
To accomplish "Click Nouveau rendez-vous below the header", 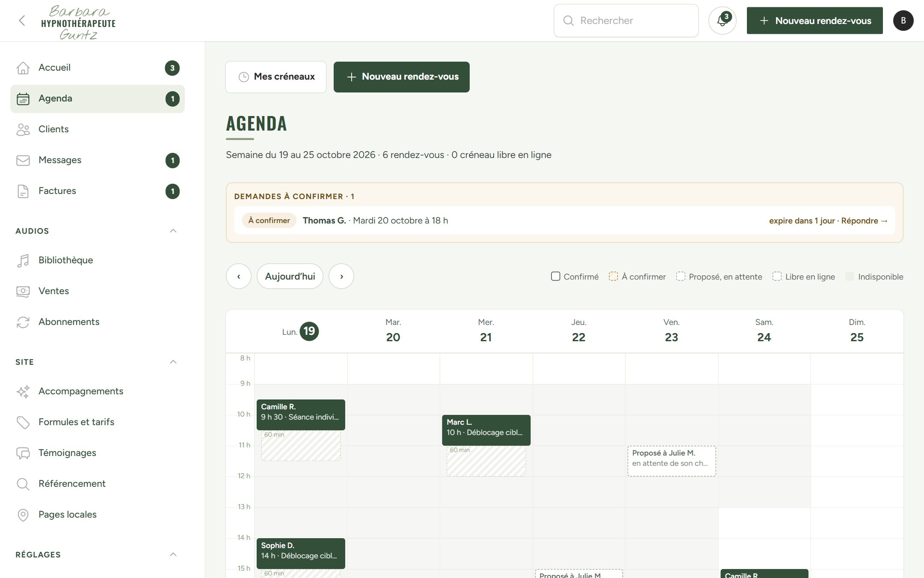I will click(402, 77).
